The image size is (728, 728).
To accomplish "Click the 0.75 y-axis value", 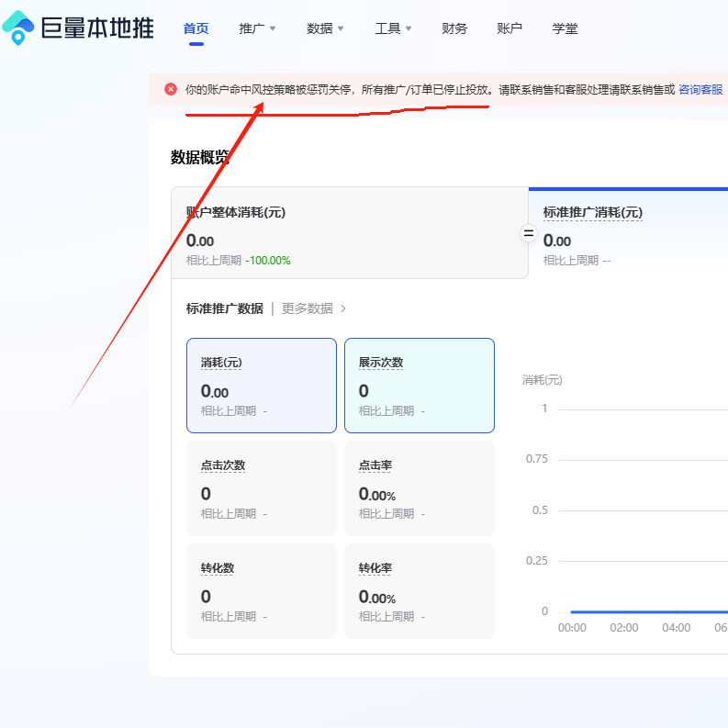I will 537,459.
